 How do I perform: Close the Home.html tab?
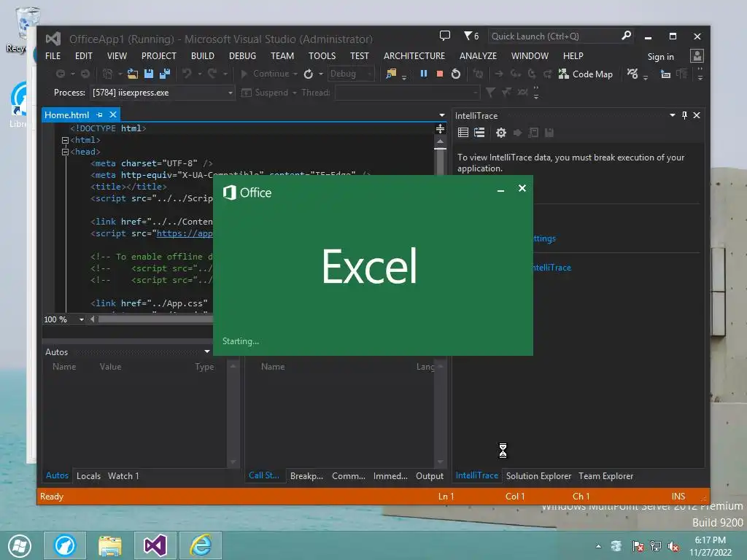click(x=113, y=114)
